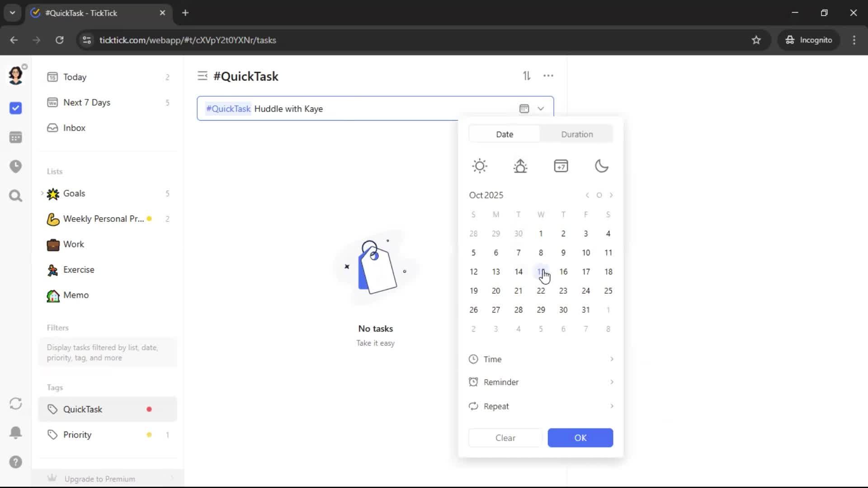Click the Tomorrow sunrise icon in date picker
Viewport: 868px width, 488px height.
520,166
